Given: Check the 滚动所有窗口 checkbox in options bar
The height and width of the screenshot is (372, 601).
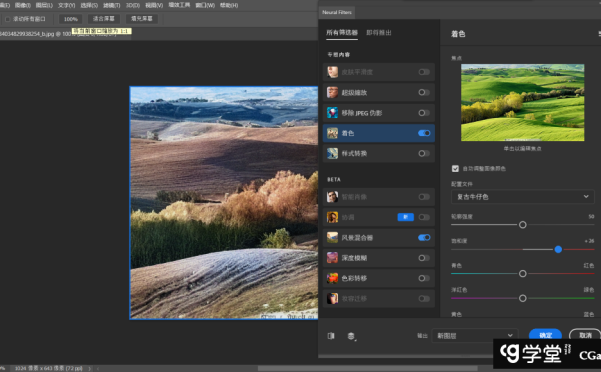Looking at the screenshot, I should 7,19.
